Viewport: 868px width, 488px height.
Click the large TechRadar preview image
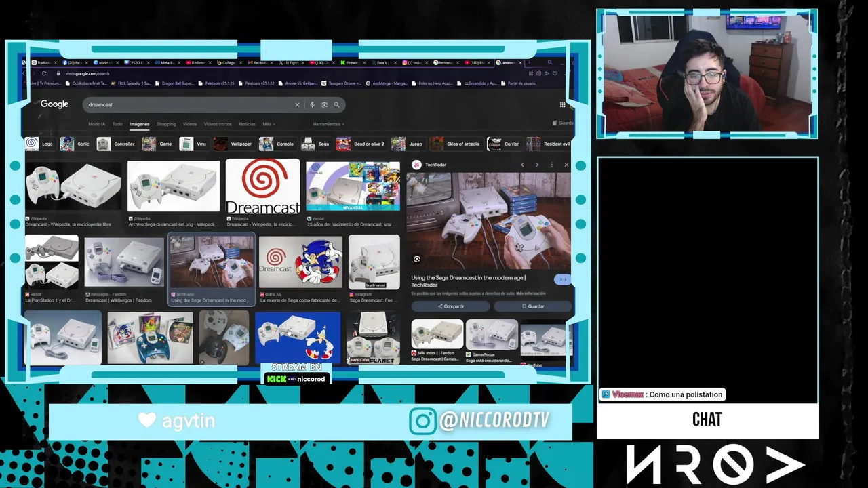488,220
